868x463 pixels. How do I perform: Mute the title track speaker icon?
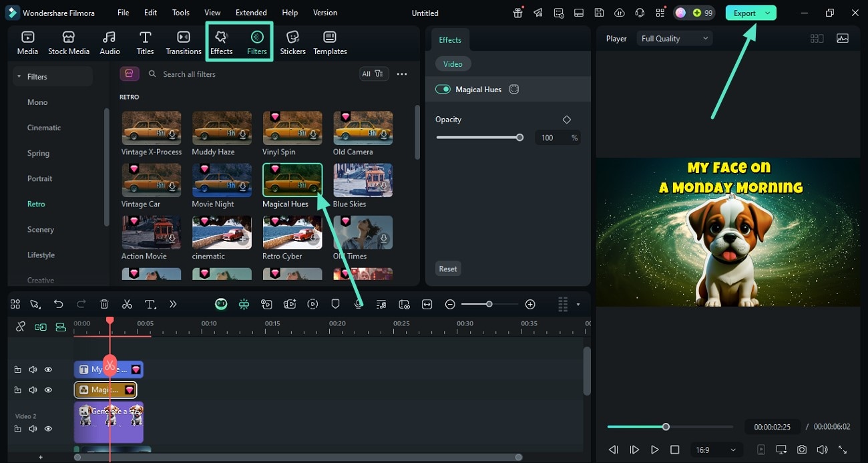33,369
